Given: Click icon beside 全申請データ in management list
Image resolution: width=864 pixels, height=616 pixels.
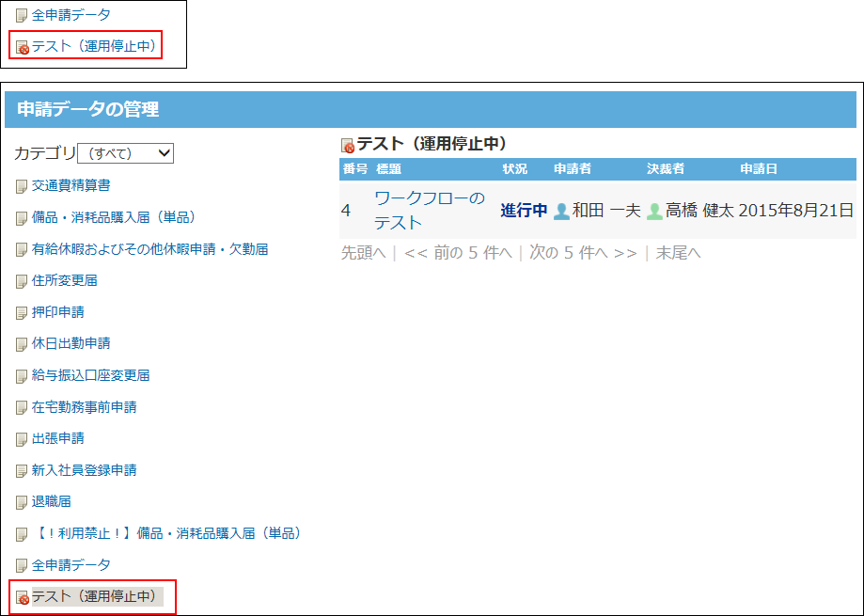Looking at the screenshot, I should (x=22, y=566).
